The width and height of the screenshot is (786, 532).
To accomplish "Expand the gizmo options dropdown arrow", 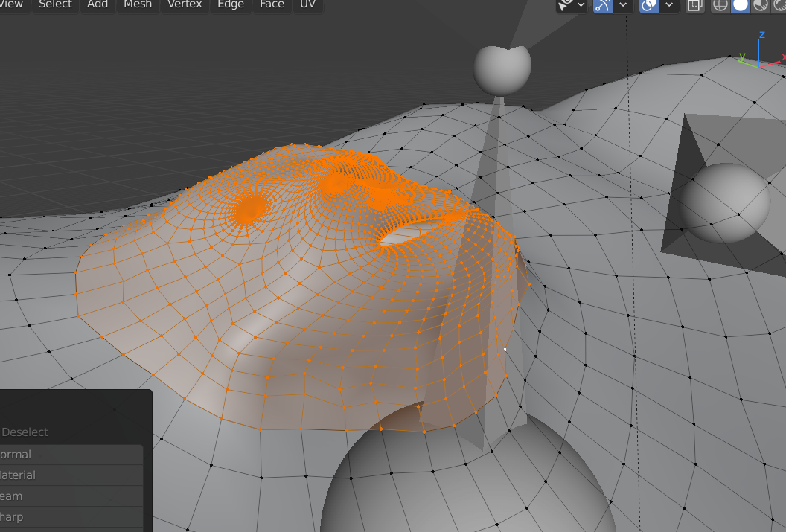I will coord(622,5).
